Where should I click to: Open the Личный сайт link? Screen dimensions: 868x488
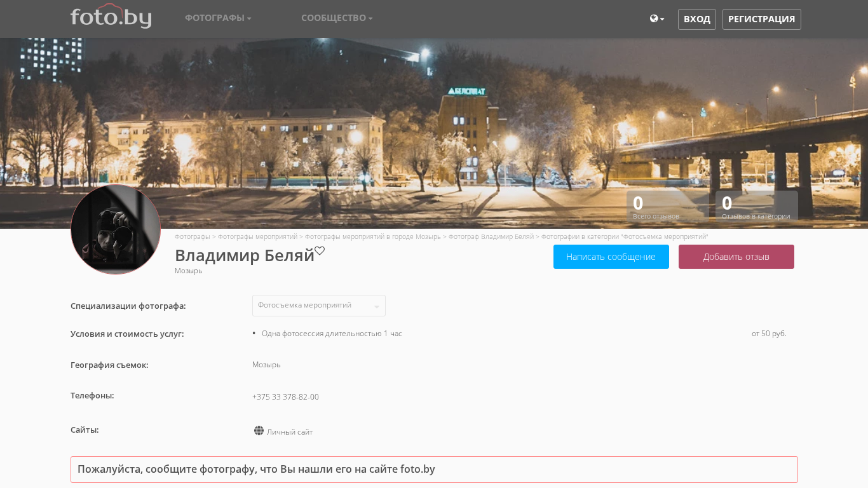click(x=290, y=432)
